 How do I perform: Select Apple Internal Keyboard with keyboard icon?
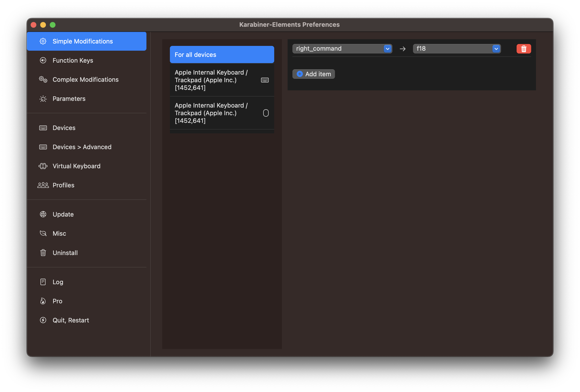click(222, 80)
